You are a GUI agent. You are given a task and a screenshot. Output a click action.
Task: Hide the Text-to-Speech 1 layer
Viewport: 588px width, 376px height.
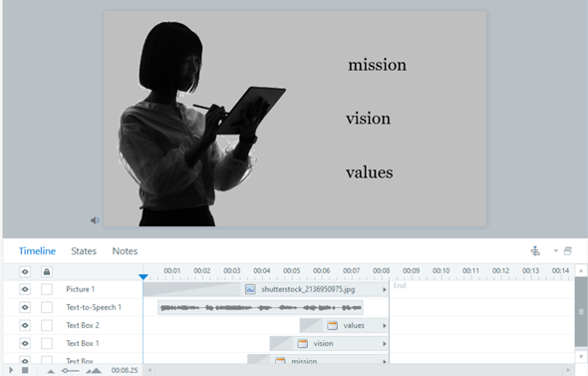[x=25, y=307]
